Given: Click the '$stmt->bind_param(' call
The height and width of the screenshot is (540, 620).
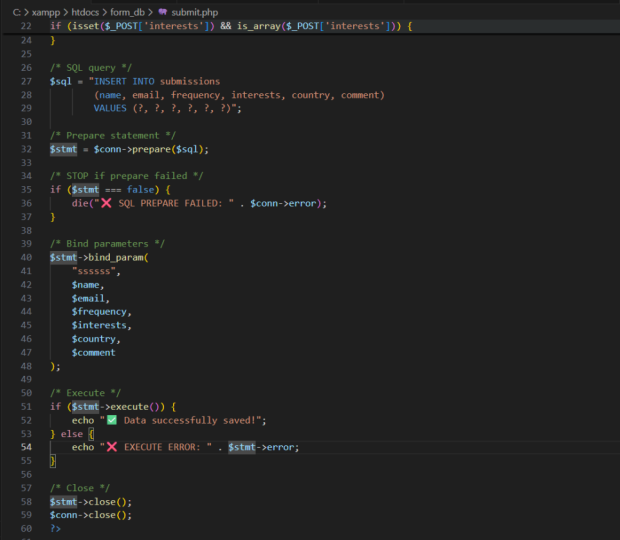Looking at the screenshot, I should click(x=99, y=258).
